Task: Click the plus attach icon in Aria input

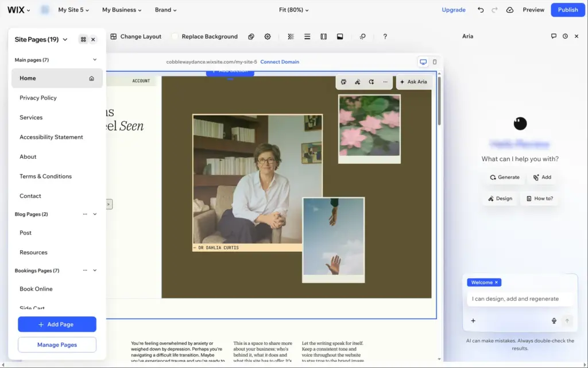Action: click(473, 321)
